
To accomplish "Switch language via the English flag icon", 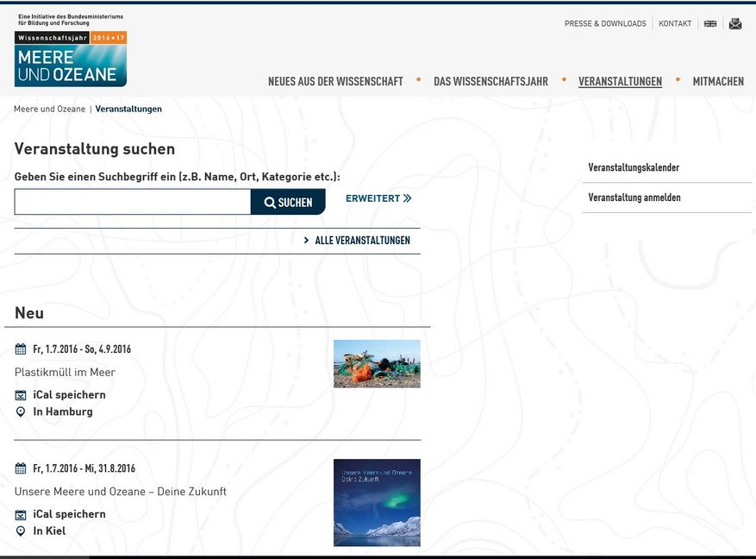I will (710, 24).
